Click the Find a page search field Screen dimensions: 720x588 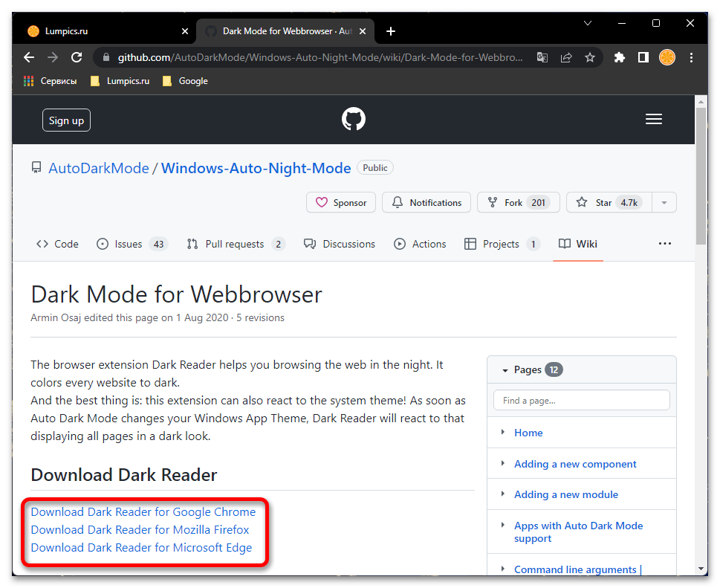point(581,401)
